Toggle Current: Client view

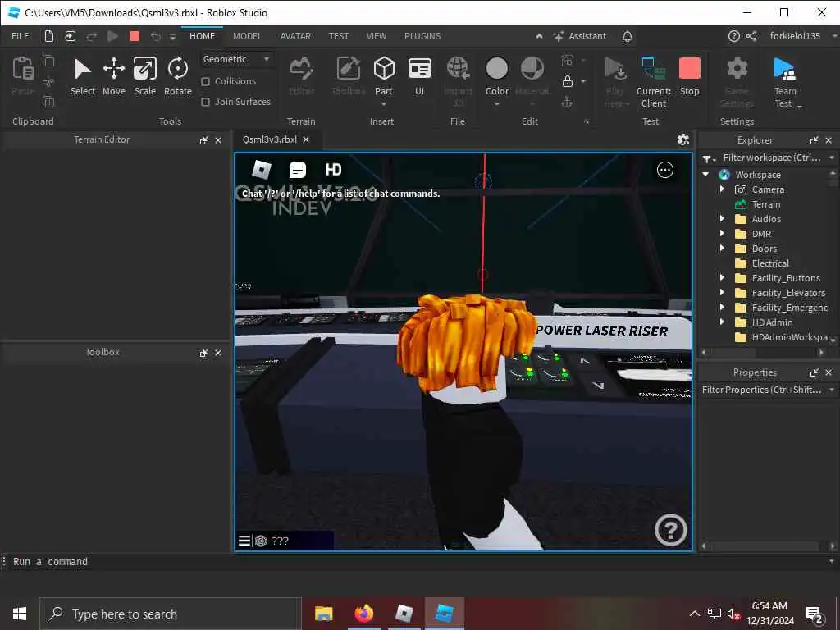click(x=654, y=82)
